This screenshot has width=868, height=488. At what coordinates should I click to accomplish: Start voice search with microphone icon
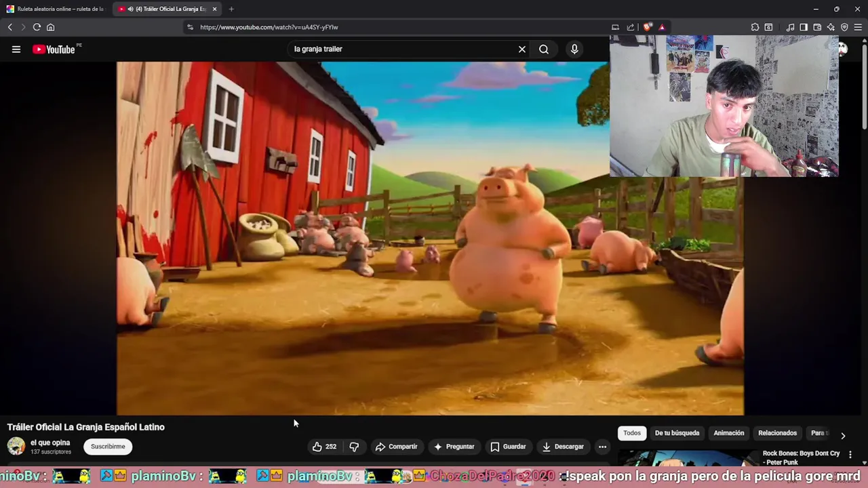click(x=574, y=49)
